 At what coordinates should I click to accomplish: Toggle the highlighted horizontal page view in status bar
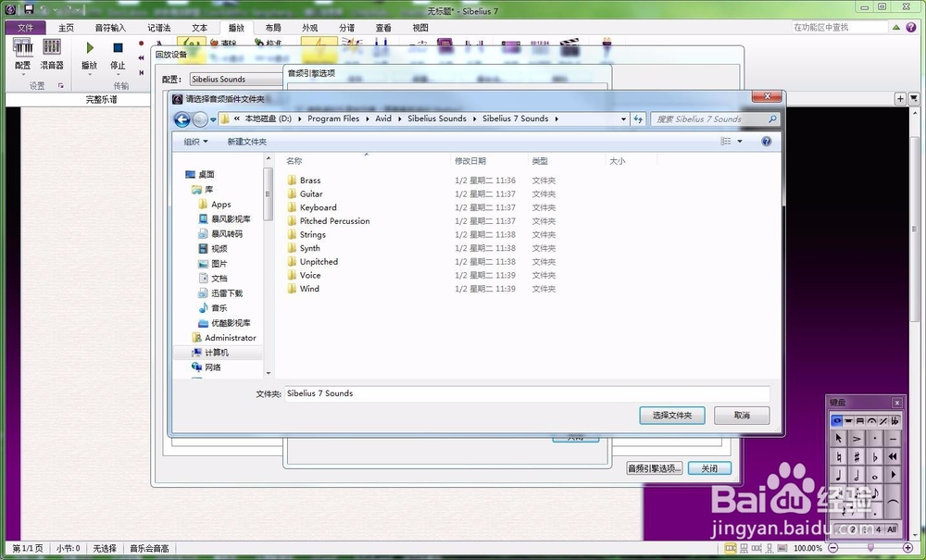pos(731,548)
